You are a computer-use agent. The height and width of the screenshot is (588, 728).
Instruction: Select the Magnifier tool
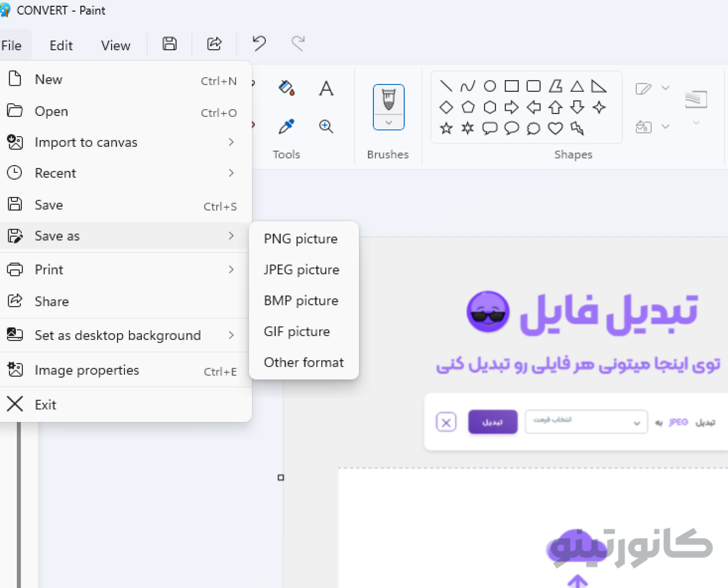[326, 126]
